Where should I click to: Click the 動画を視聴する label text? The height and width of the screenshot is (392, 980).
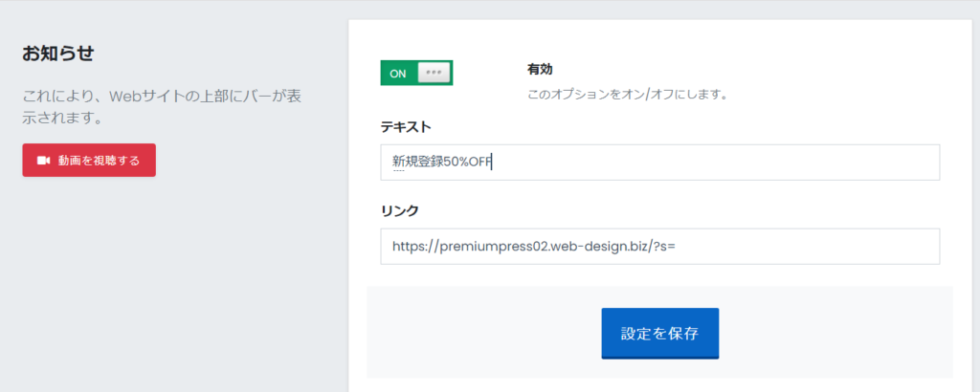click(x=99, y=161)
